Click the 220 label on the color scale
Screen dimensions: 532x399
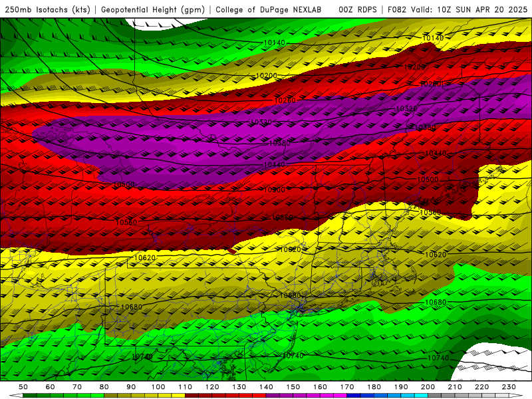pyautogui.click(x=481, y=387)
